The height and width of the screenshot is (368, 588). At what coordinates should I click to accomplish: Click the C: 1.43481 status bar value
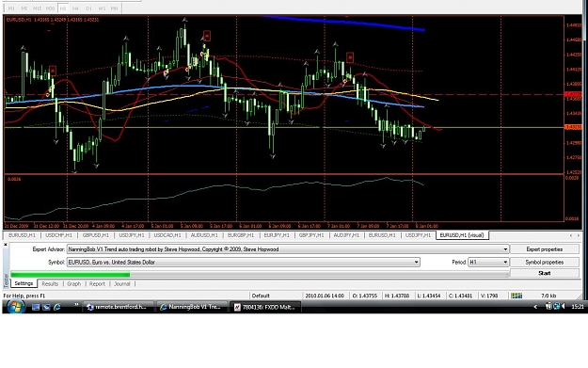coord(461,296)
